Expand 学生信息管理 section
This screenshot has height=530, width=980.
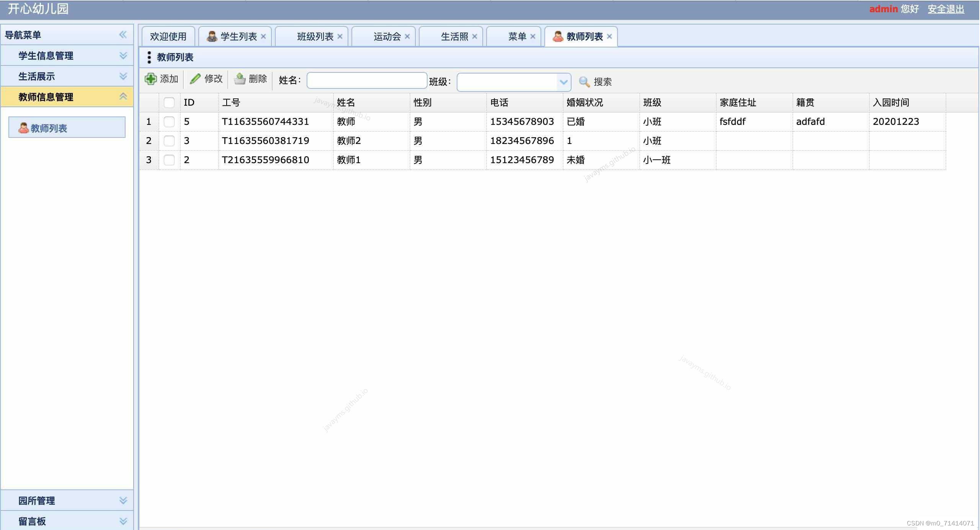tap(46, 56)
